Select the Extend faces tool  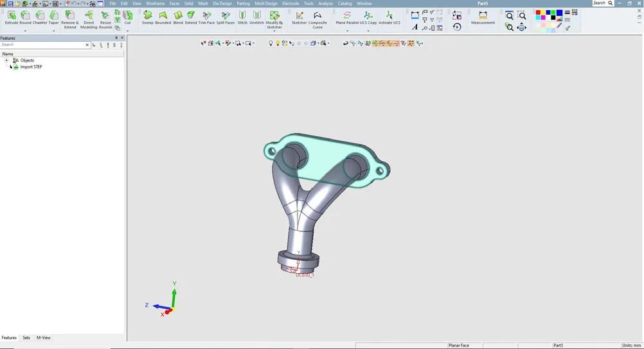[191, 17]
